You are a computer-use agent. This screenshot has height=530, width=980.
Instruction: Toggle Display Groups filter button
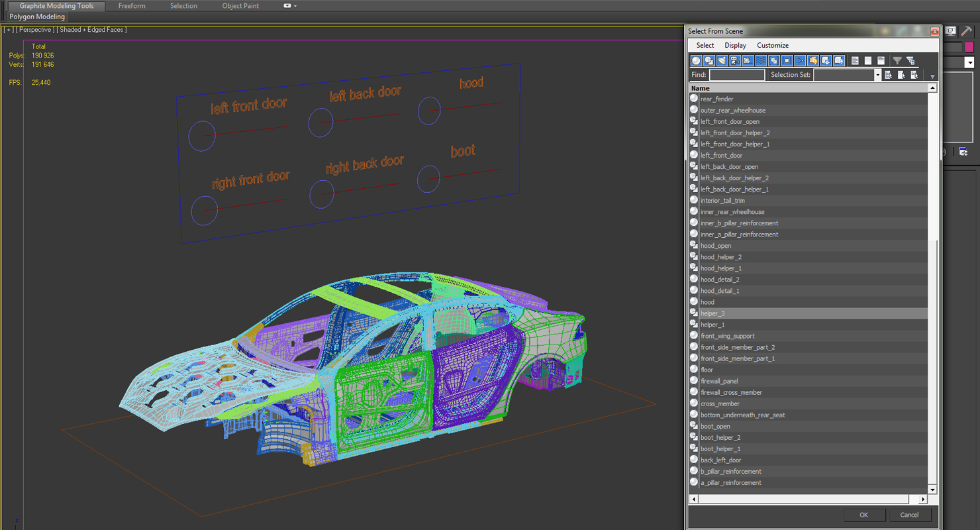click(x=774, y=60)
